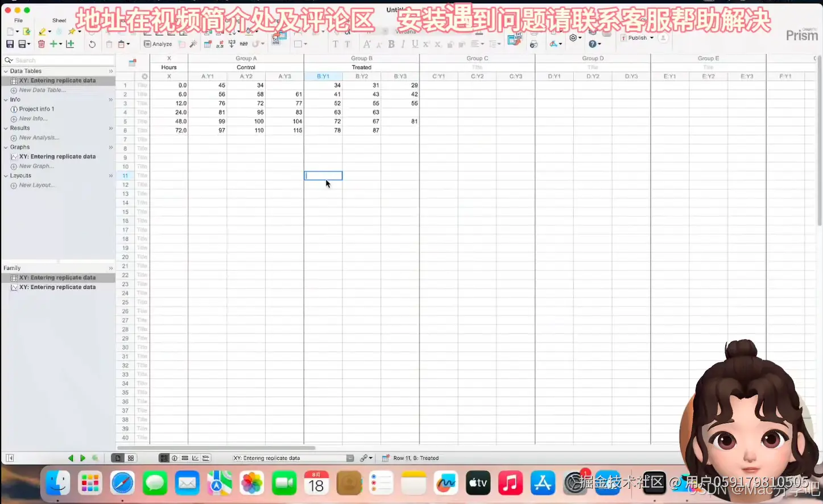Viewport: 823px width, 504px height.
Task: Select Project info 1 in navigator
Action: 37,109
